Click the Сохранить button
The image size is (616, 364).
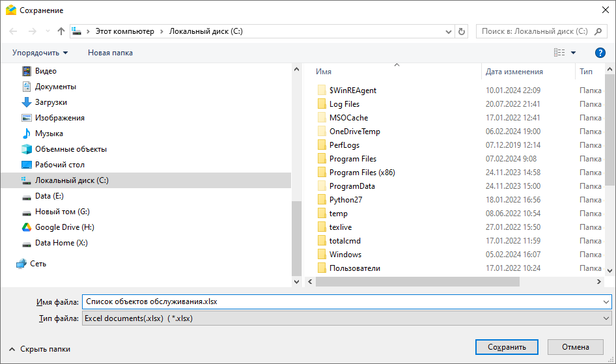point(506,347)
